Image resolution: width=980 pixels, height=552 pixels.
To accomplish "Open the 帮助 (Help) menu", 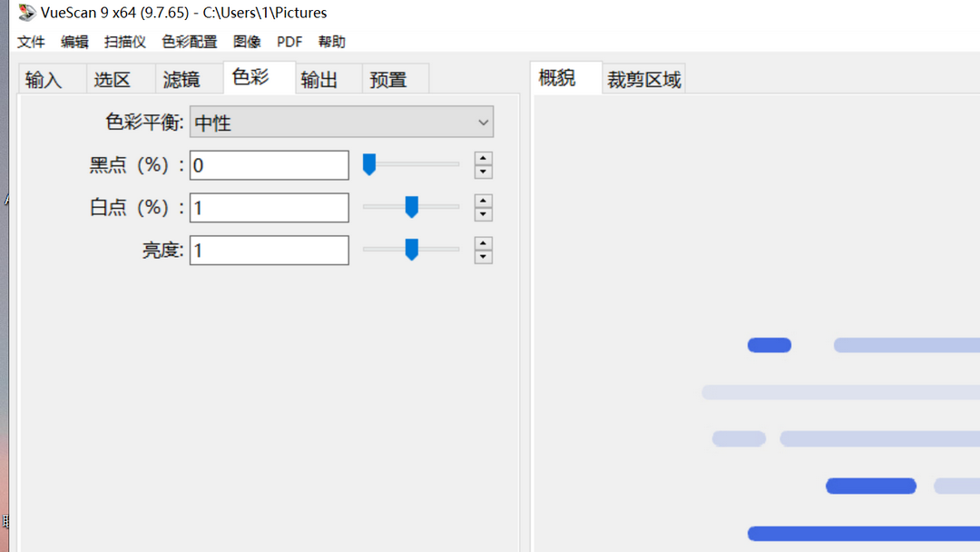I will point(331,42).
